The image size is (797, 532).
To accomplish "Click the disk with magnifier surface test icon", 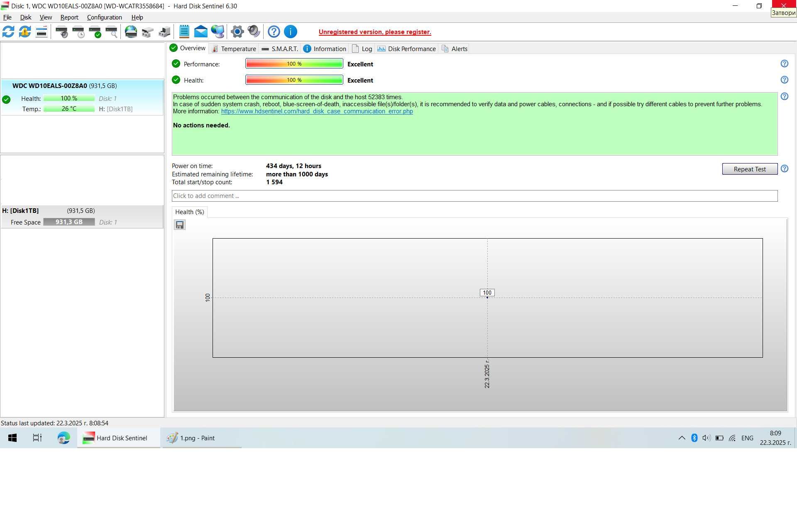I will [112, 32].
